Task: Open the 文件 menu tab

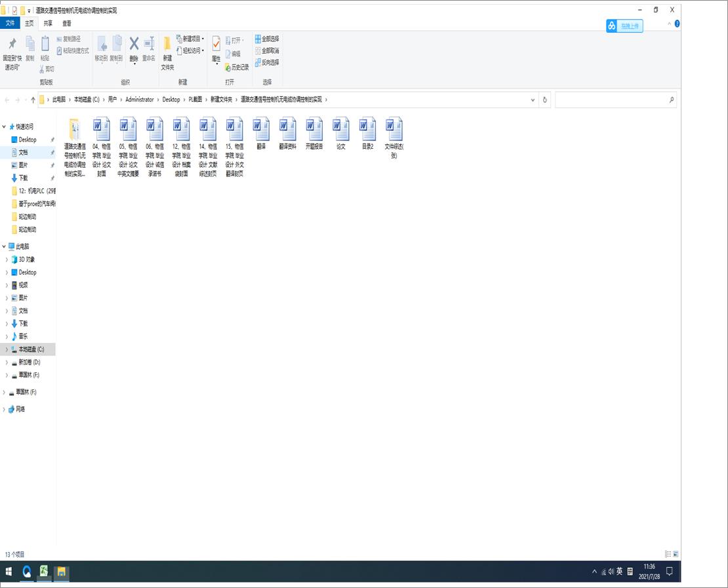Action: click(10, 23)
